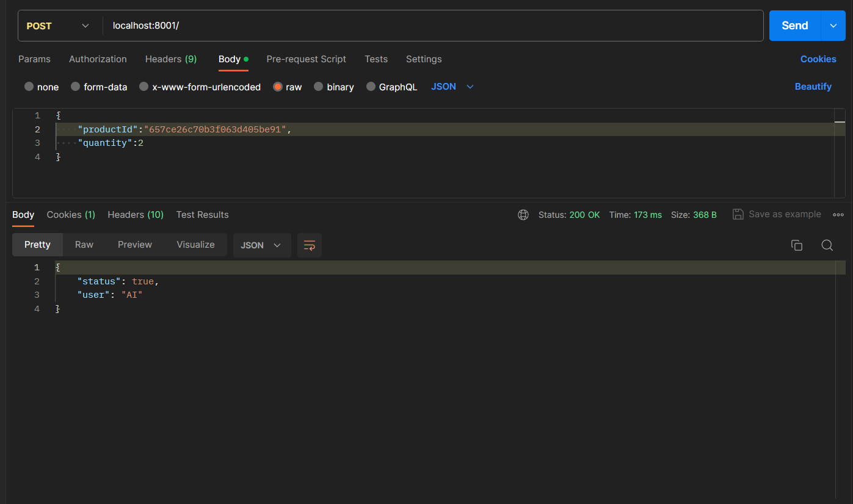Open the POST method dropdown
Screen dimensions: 853x504
pos(59,26)
